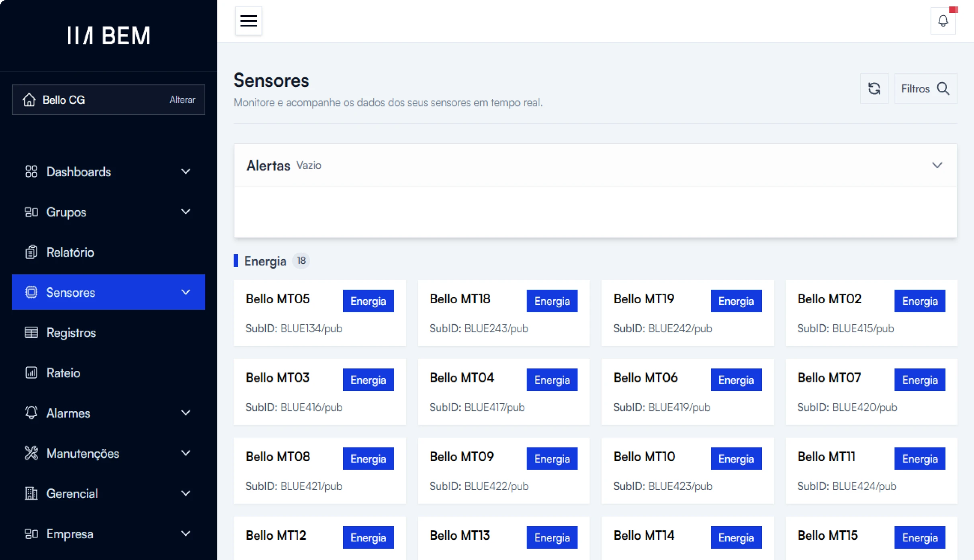Screen dimensions: 974x560
Task: Click the Energia tag on Bello MT11
Action: click(x=920, y=458)
